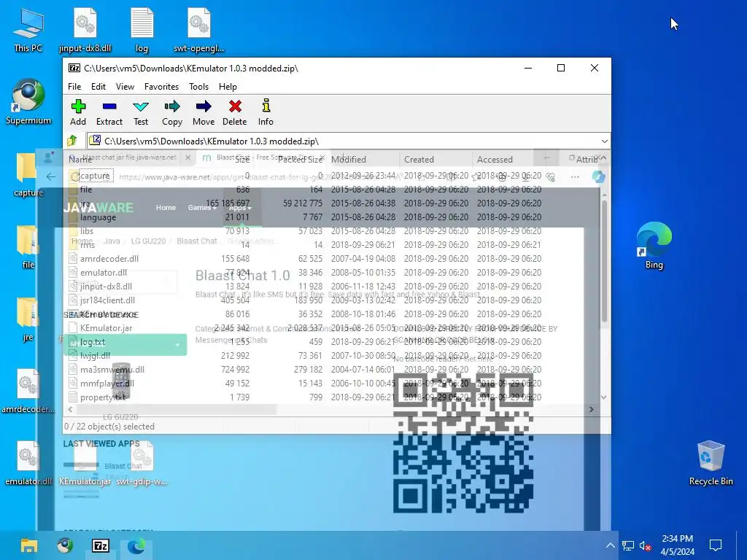Select mmfplayer.dll in the file list
Image resolution: width=747 pixels, height=560 pixels.
click(107, 384)
